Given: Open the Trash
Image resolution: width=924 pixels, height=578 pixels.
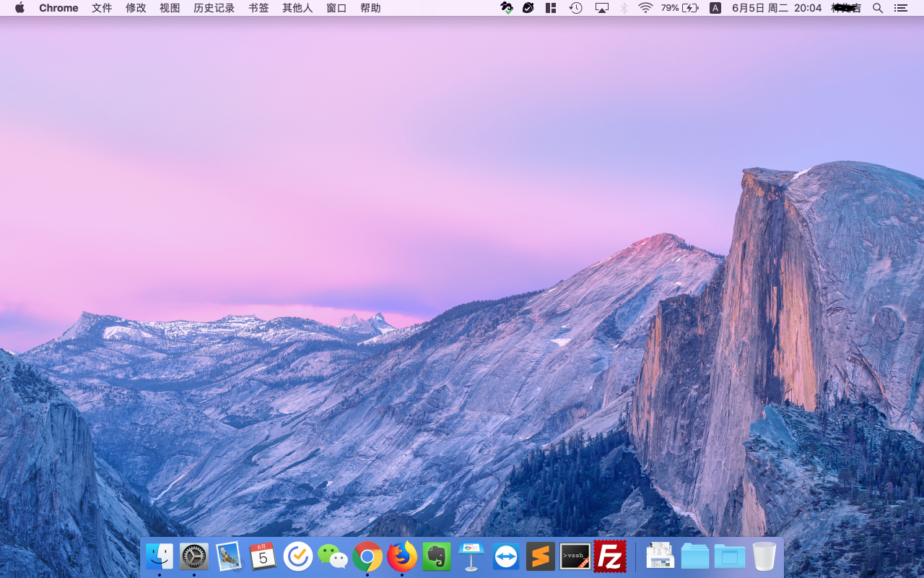Looking at the screenshot, I should point(764,556).
